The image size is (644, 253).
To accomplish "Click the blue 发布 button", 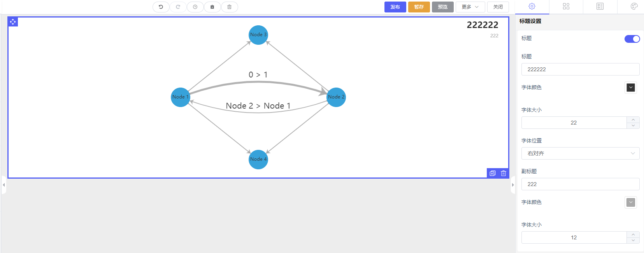I will point(395,7).
